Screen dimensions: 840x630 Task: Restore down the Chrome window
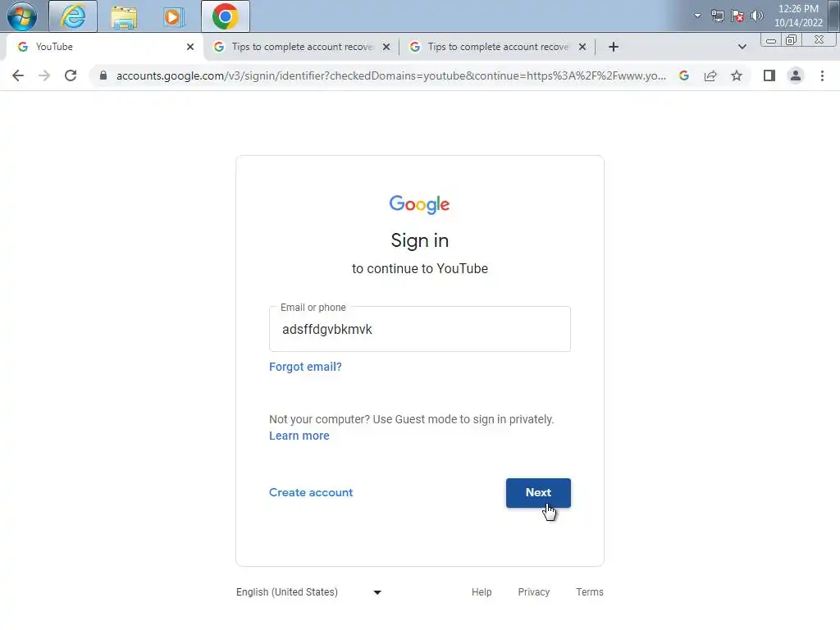point(791,40)
